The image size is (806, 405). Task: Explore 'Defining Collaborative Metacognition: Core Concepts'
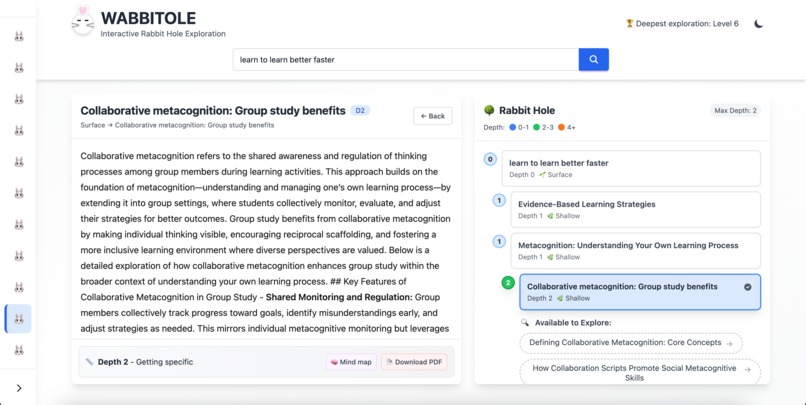point(631,343)
